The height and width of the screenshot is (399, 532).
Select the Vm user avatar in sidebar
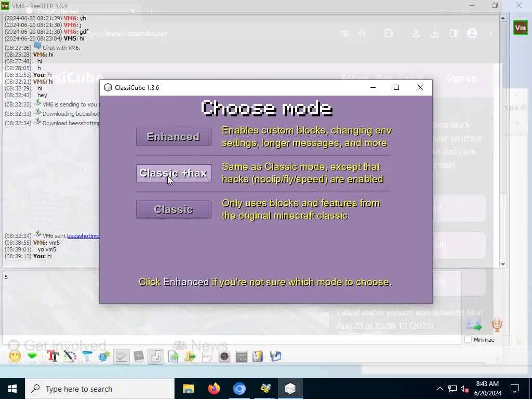520,28
